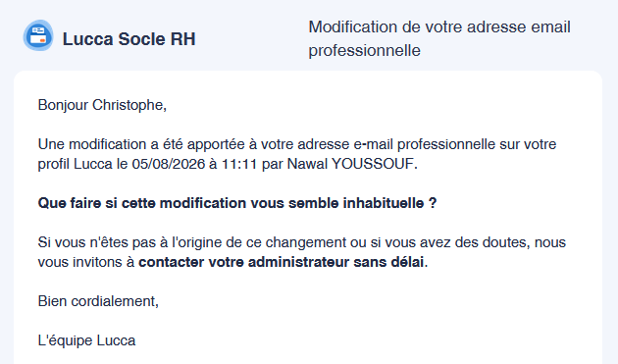The image size is (618, 364).
Task: Click the bold heading "Que faire si cette modification"
Action: click(142, 203)
